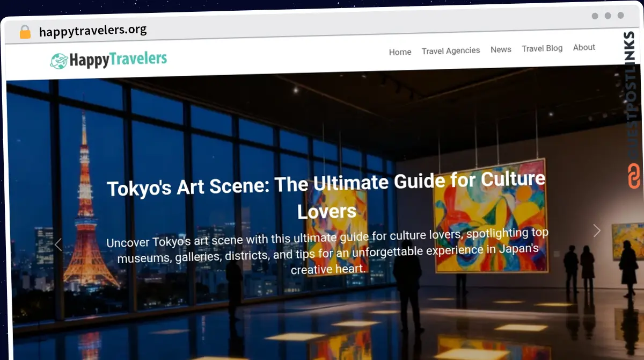644x360 pixels.
Task: Go to the previous slide with left arrow
Action: pos(58,245)
